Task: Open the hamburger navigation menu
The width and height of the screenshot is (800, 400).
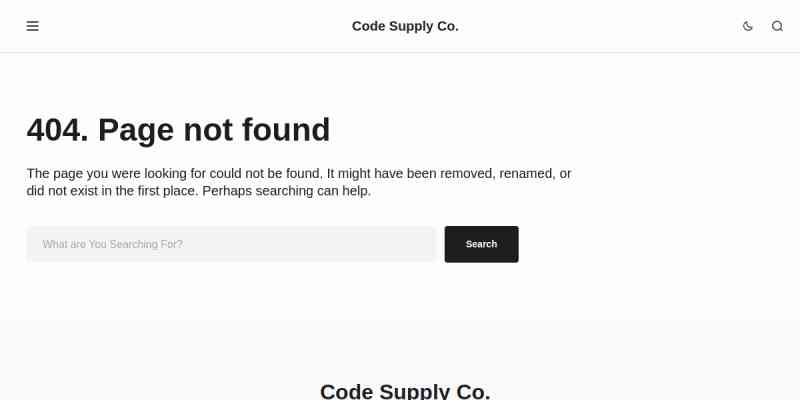Action: click(x=33, y=26)
